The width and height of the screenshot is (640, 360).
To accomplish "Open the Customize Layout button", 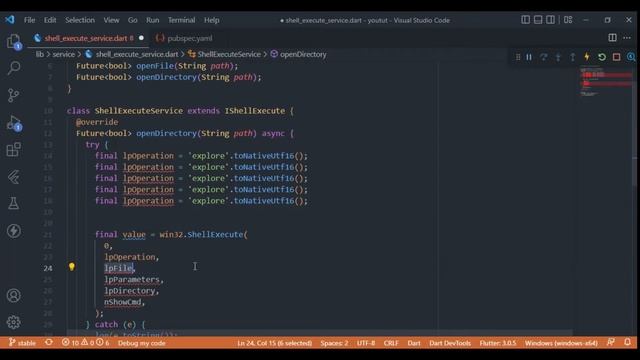I will tap(568, 20).
